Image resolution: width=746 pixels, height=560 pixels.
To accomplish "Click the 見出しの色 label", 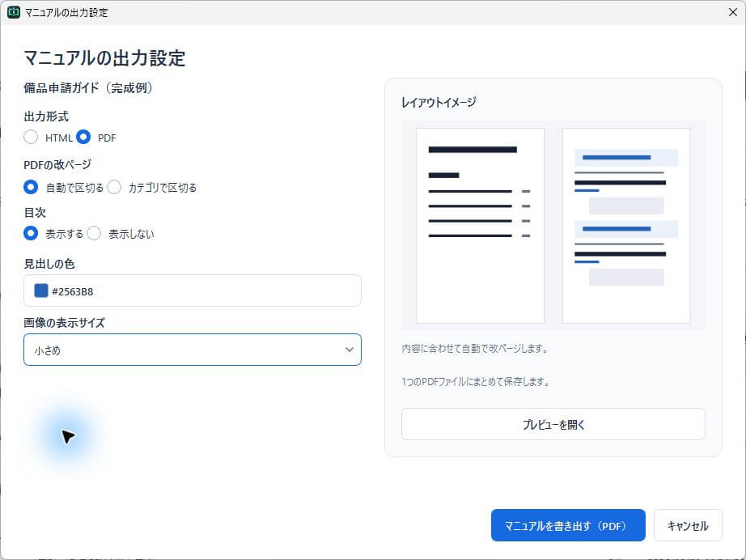I will coord(49,264).
